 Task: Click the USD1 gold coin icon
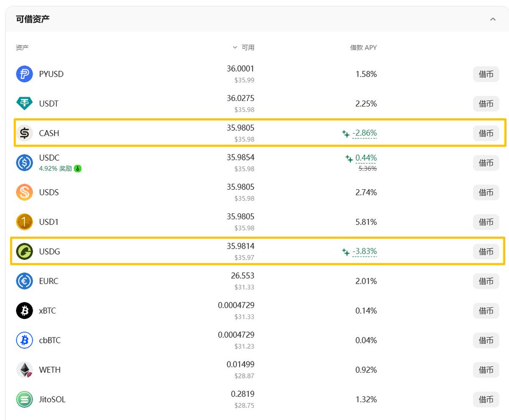[x=24, y=222]
